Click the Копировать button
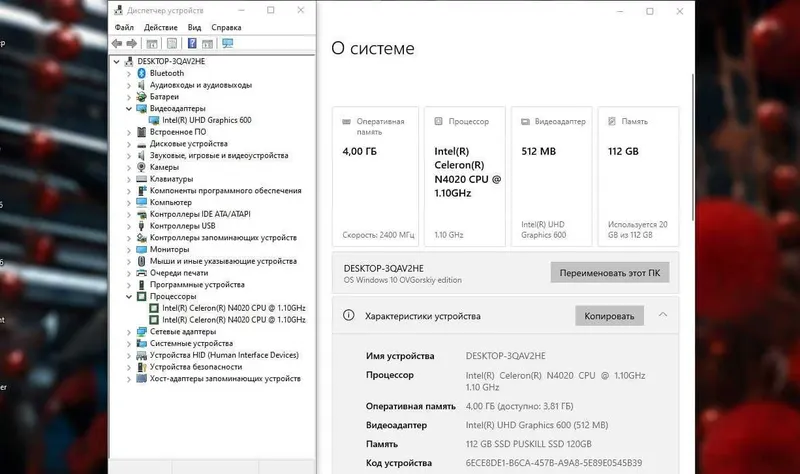 [x=609, y=316]
